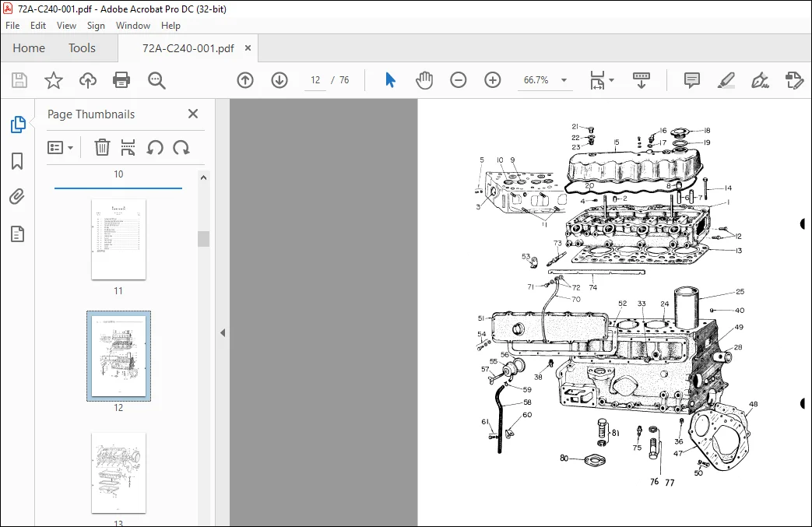Add document to starred with star icon

pos(54,80)
